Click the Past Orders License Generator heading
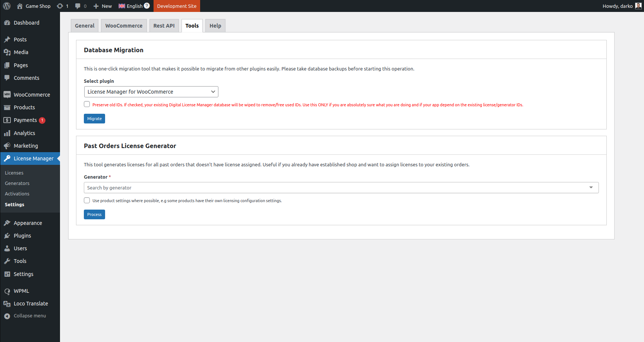This screenshot has width=644, height=342. [130, 146]
